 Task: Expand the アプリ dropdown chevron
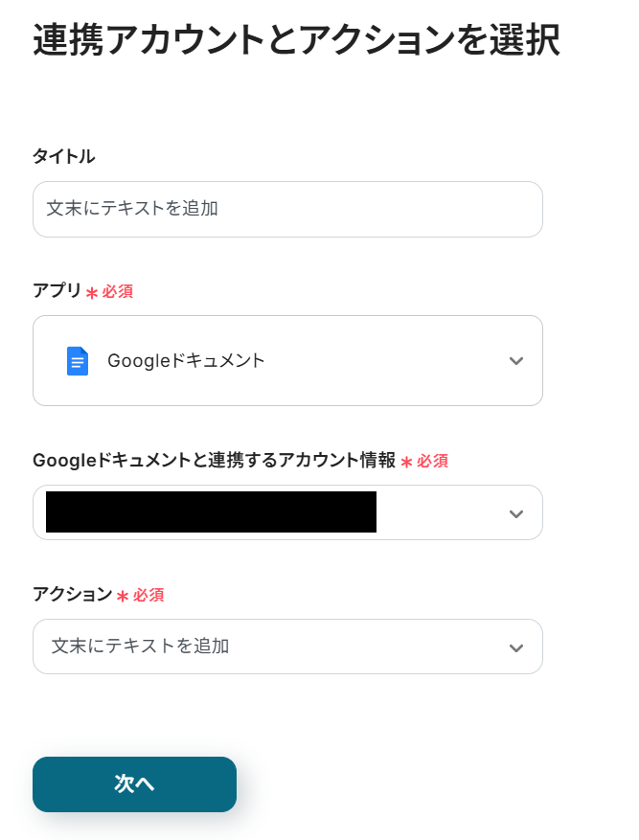click(x=516, y=361)
